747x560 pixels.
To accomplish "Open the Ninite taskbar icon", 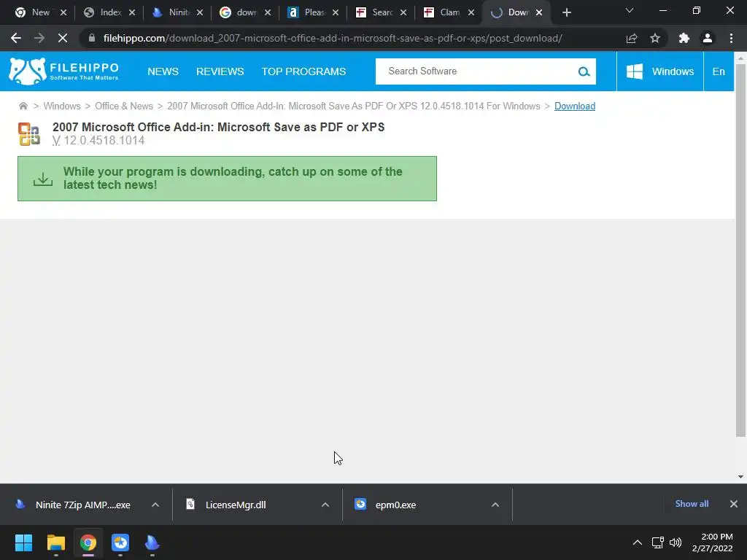I will point(152,542).
